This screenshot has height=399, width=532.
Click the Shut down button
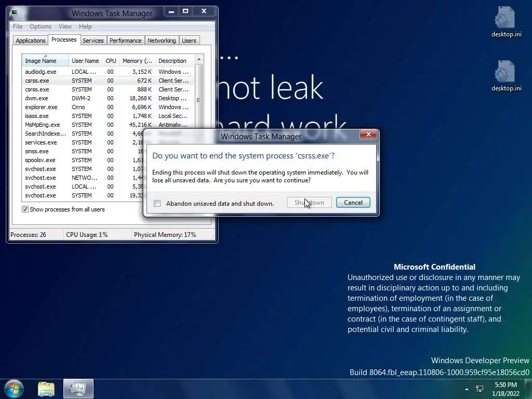click(309, 203)
